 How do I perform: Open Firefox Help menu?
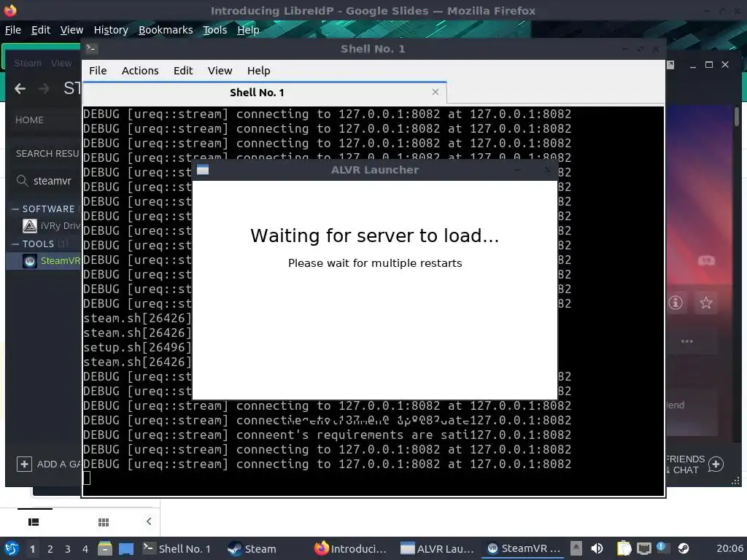pos(248,30)
